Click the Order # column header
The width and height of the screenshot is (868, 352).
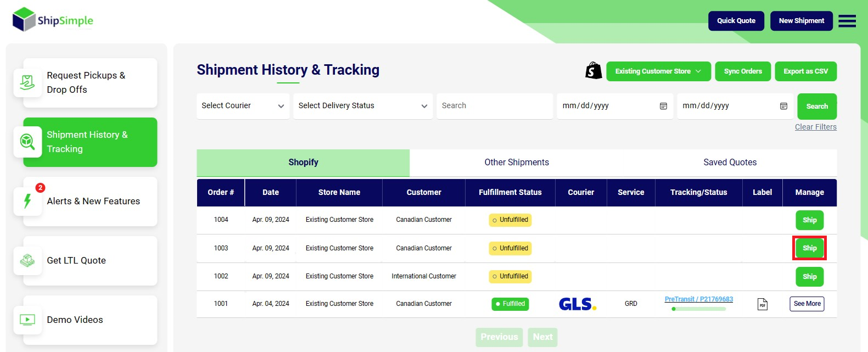tap(221, 192)
